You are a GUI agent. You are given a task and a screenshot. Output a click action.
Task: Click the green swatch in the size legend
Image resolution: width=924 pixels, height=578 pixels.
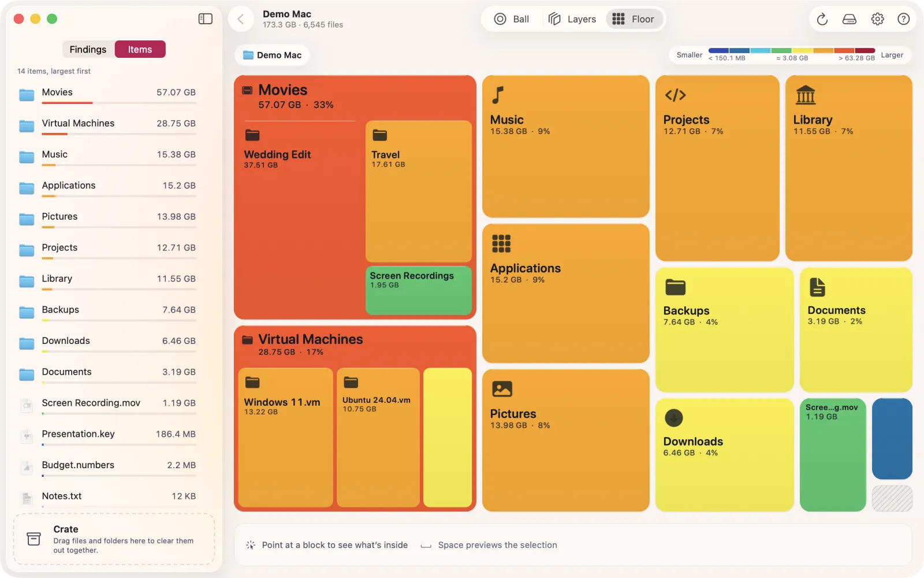781,50
